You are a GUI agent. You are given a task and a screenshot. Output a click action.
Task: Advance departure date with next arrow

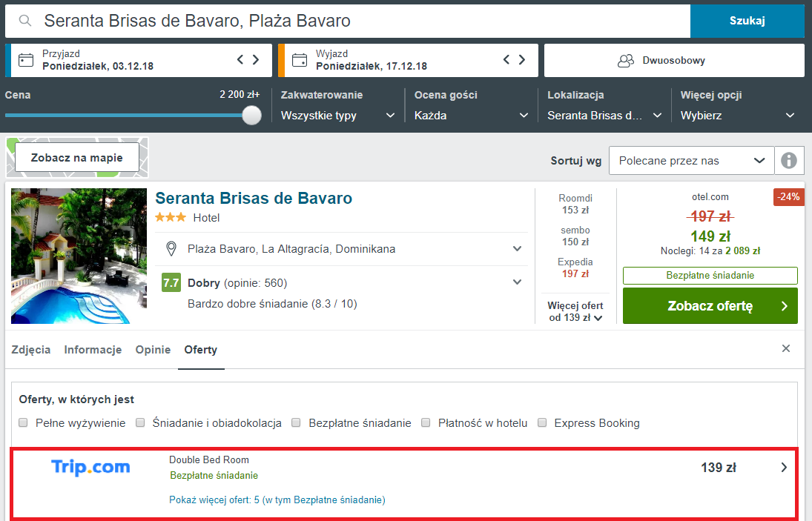tap(522, 59)
